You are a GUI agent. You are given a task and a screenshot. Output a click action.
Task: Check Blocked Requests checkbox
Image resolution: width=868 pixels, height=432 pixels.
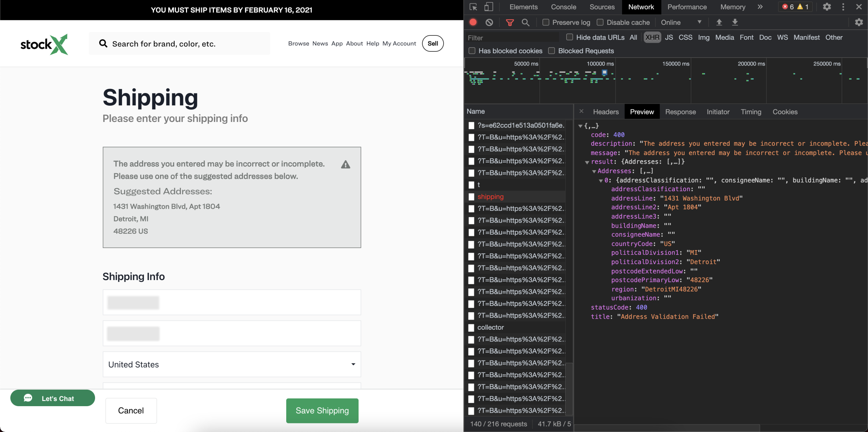click(x=551, y=51)
